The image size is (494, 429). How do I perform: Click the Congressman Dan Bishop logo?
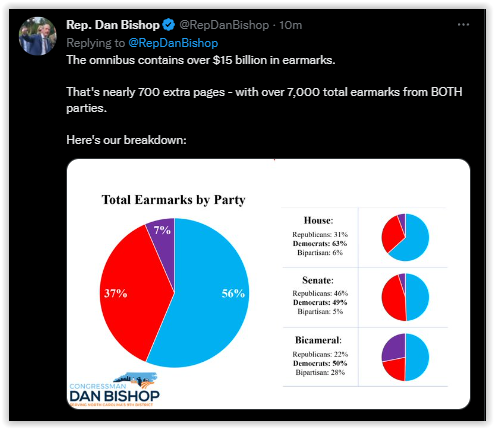point(114,389)
